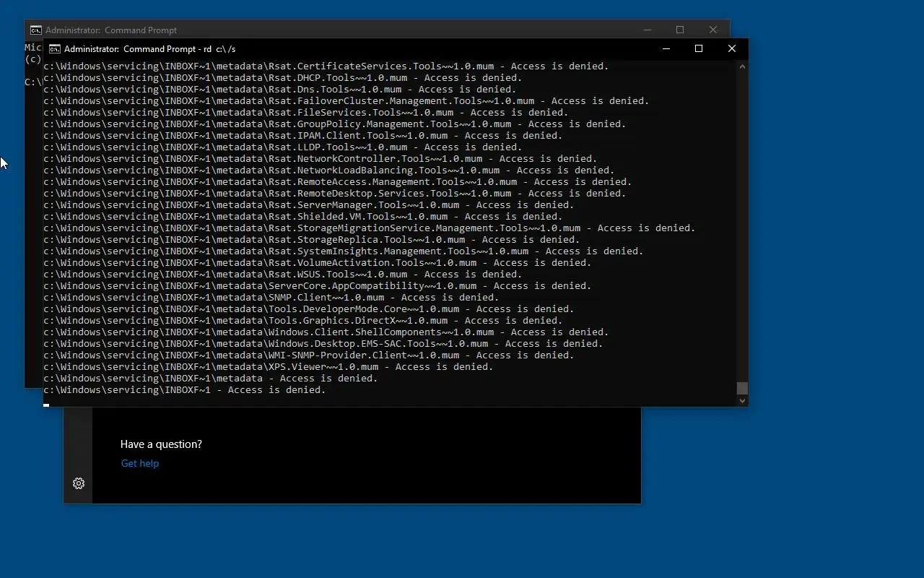
Task: Click the Rsat.ServerManager.Tools line
Action: pyautogui.click(x=309, y=205)
